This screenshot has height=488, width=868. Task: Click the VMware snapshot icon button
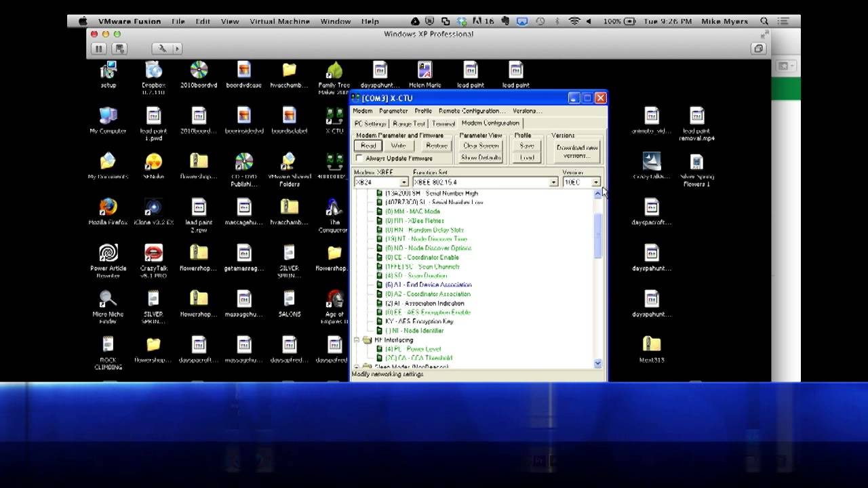click(119, 49)
